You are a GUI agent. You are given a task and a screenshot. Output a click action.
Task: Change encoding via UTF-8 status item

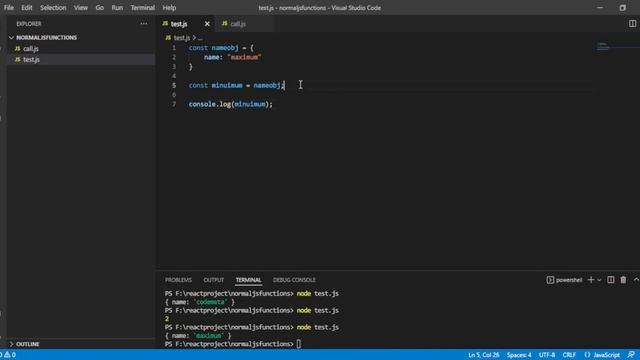click(547, 355)
